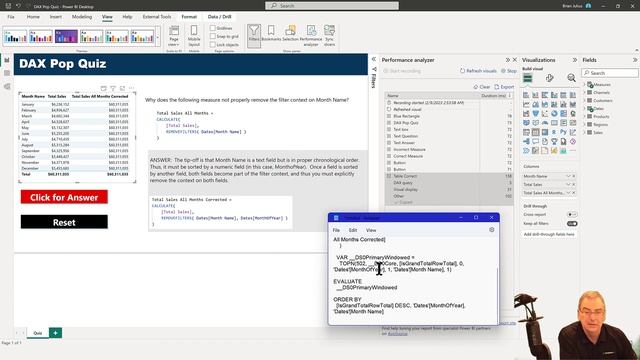Choose the Funnel visual

(536, 113)
